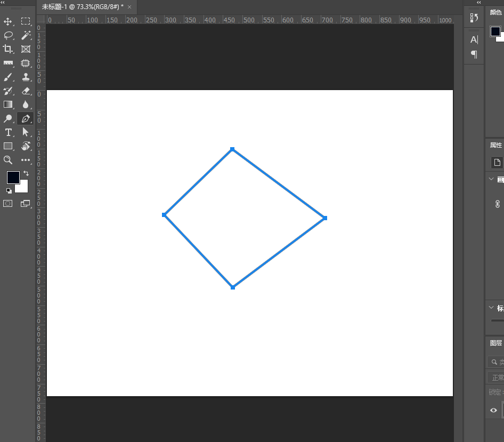
Task: Collapse the rulers section chevron
Action: 491,308
